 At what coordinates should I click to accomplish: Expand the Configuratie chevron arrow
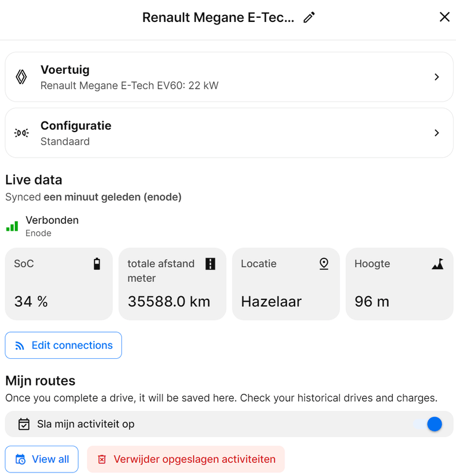[437, 133]
